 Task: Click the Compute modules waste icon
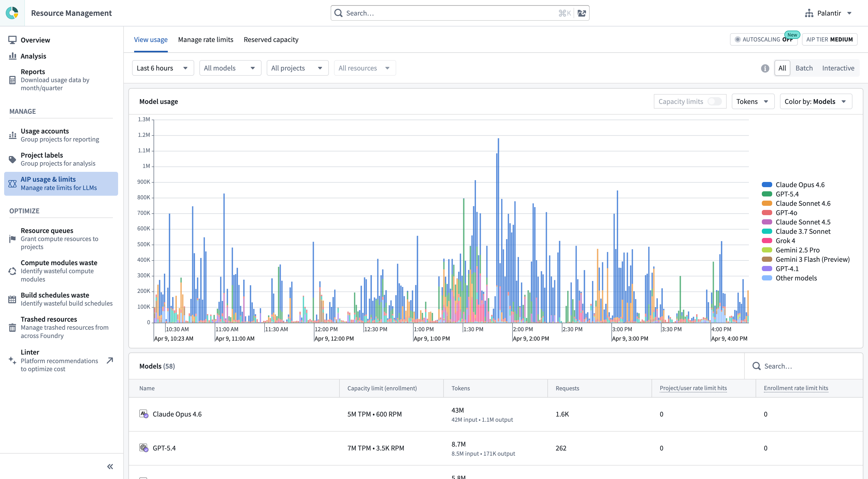[x=12, y=271]
